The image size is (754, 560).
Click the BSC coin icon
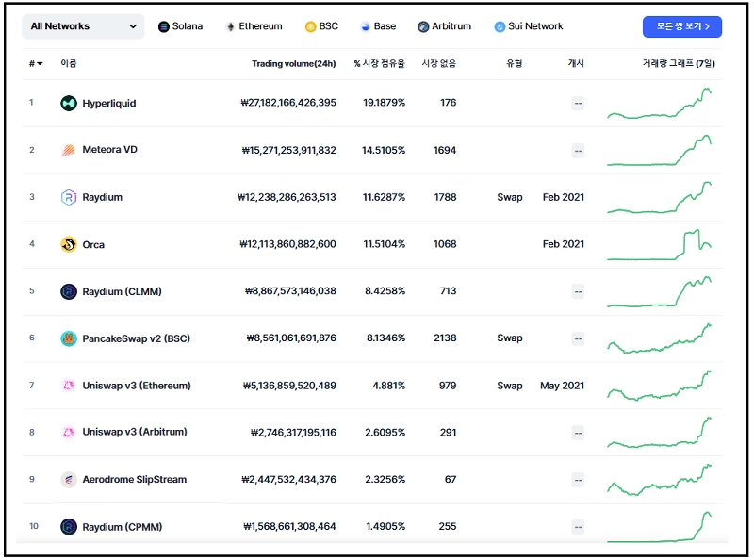click(310, 27)
